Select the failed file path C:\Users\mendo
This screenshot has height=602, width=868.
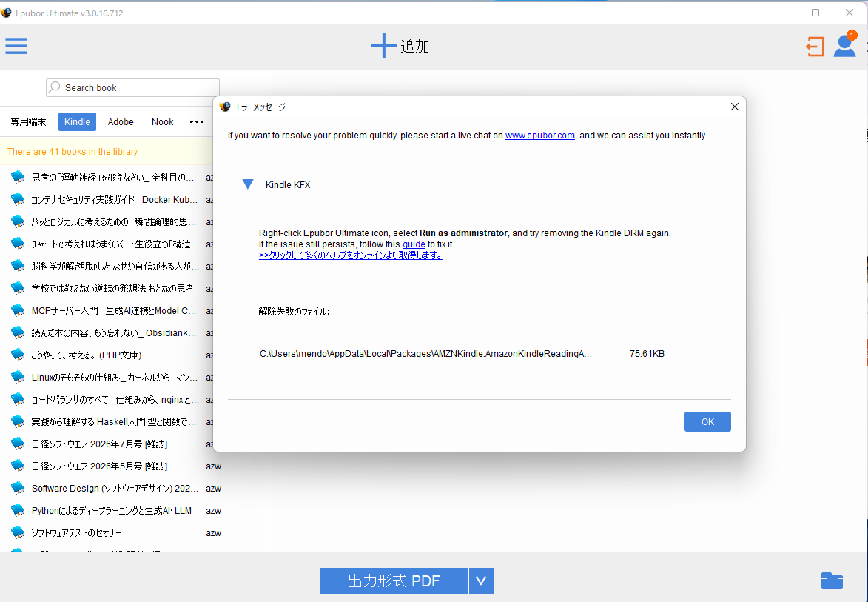tap(425, 353)
